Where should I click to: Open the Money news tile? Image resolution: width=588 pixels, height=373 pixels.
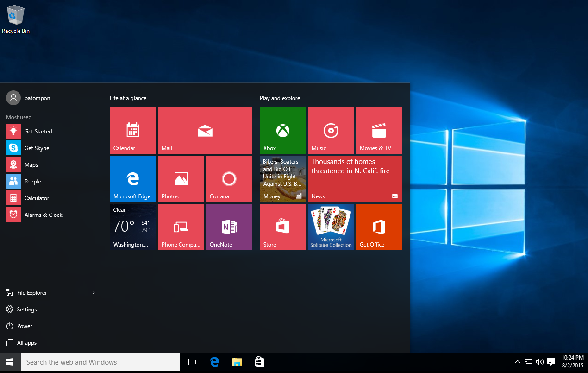pos(283,179)
